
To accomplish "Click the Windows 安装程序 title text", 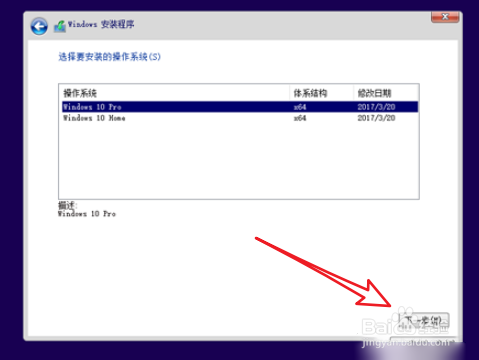I will [x=101, y=24].
